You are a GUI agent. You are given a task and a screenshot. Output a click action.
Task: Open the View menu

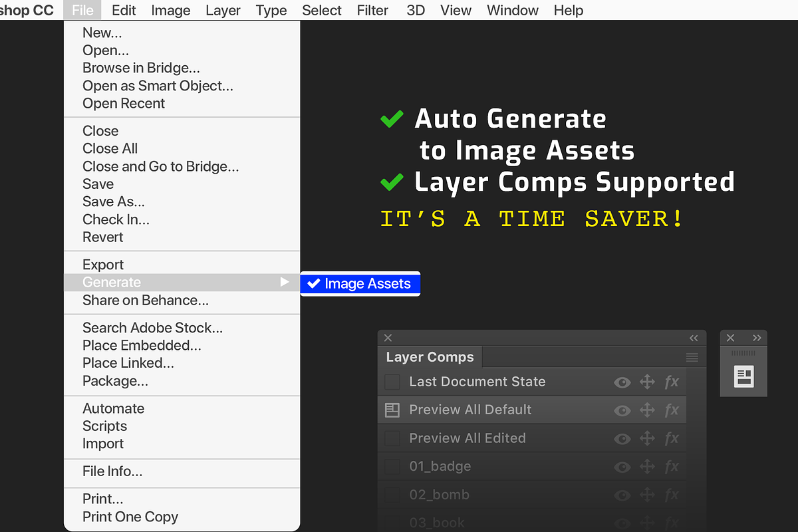click(x=456, y=10)
